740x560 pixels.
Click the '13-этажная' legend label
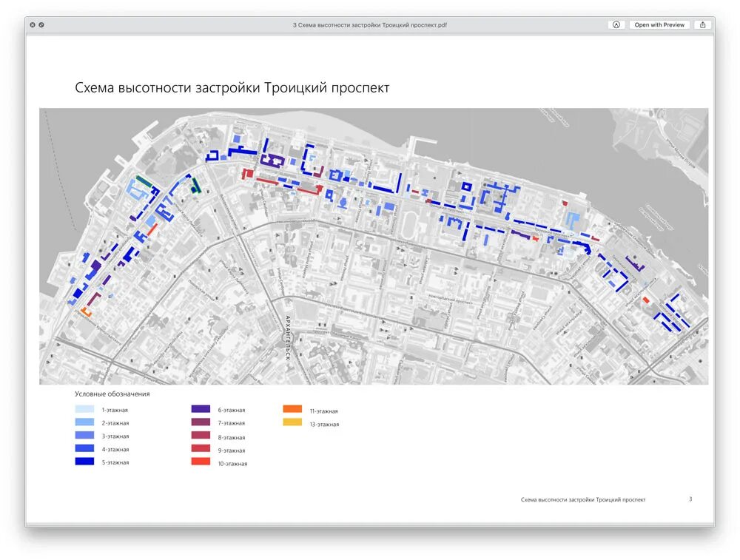pos(324,424)
